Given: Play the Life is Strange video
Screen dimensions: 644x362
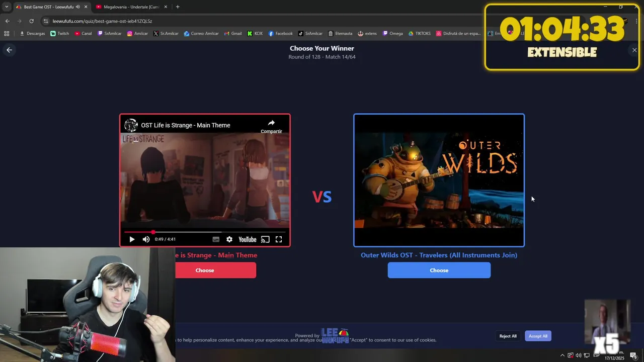Looking at the screenshot, I should [x=132, y=239].
